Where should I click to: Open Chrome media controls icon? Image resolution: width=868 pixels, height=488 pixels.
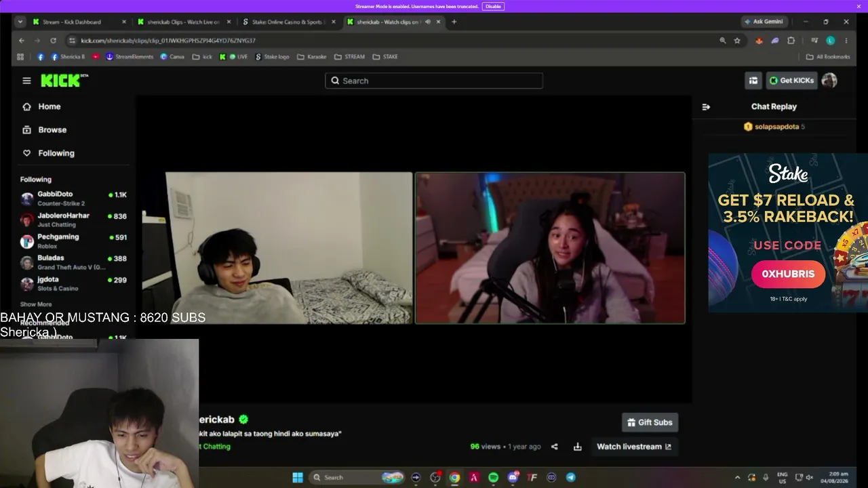click(x=814, y=41)
